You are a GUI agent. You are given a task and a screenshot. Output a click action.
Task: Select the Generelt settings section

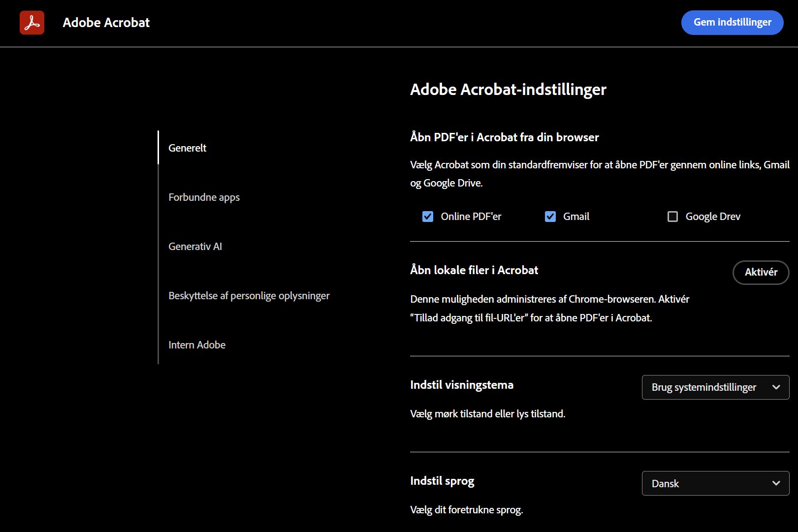[187, 148]
